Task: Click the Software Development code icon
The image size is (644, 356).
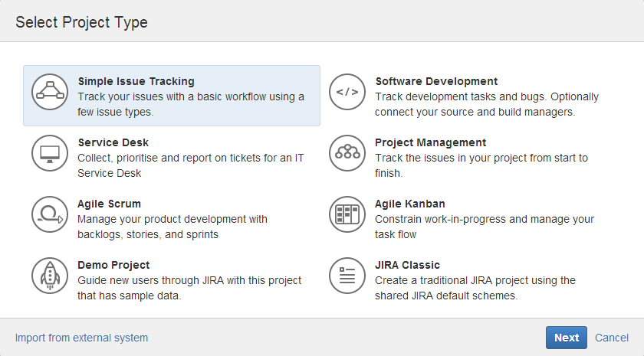Action: pyautogui.click(x=347, y=92)
